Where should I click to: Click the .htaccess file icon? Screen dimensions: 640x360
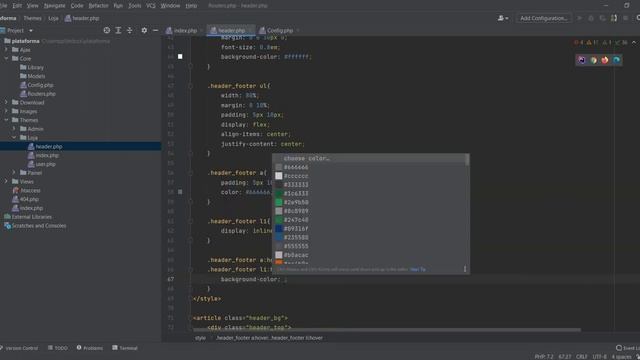15,190
